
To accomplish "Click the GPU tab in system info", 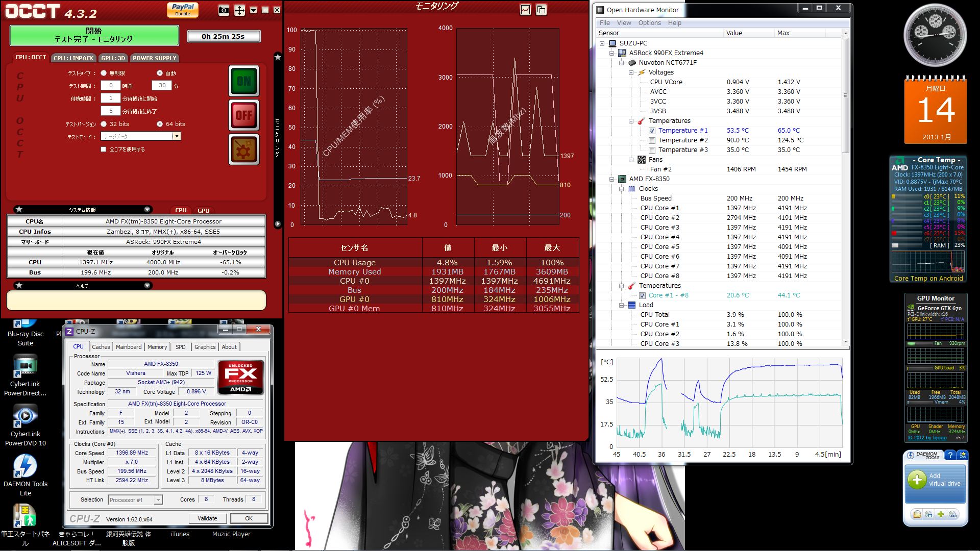I will pos(203,210).
